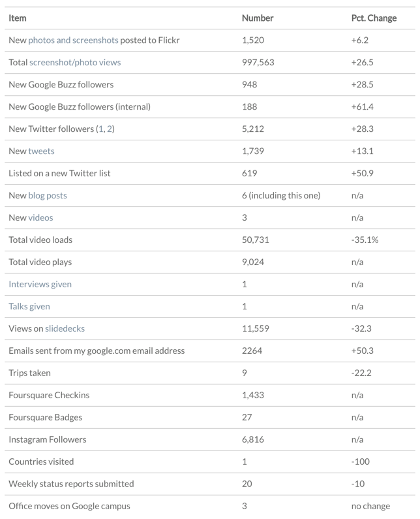The height and width of the screenshot is (519, 420).
Task: Click the screenshot/photo views link
Action: click(x=75, y=63)
